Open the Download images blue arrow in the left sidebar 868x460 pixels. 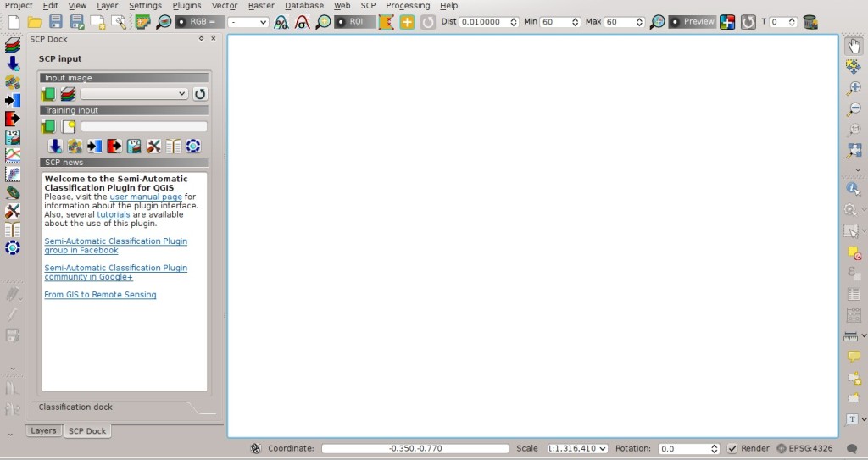(x=12, y=63)
